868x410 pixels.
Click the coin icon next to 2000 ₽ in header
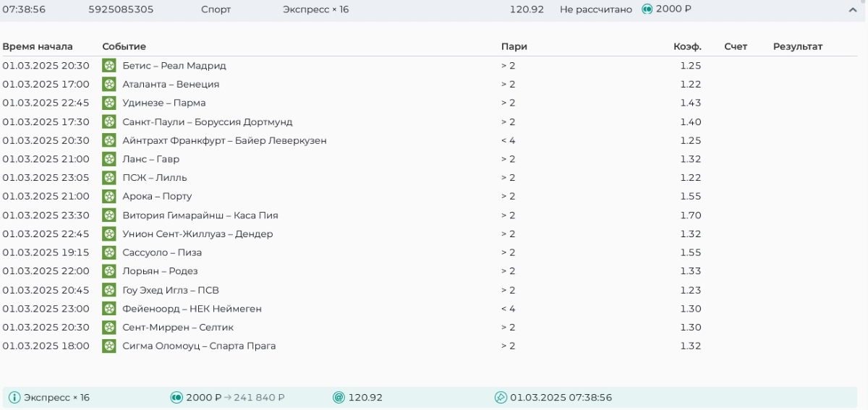coord(647,9)
